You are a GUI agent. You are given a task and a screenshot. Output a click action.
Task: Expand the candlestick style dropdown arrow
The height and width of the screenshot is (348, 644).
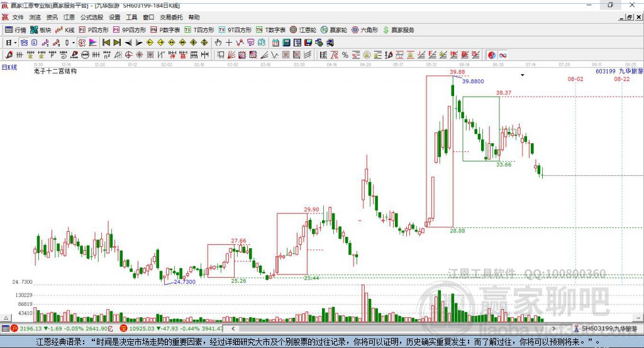(x=74, y=43)
